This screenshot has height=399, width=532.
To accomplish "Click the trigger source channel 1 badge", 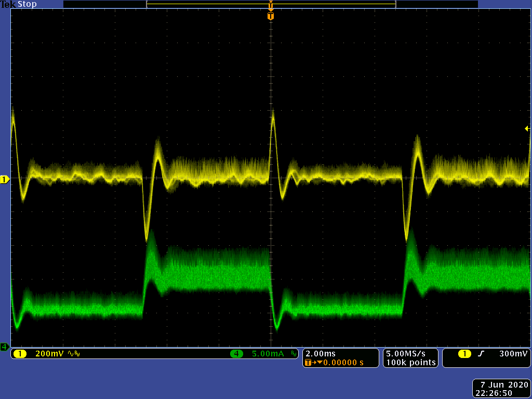I will (x=464, y=354).
